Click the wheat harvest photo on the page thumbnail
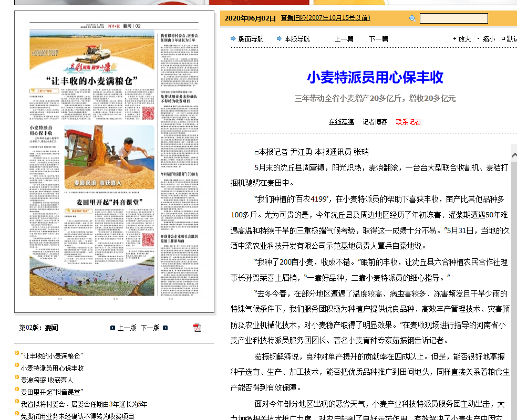This screenshot has width=517, height=420. pos(109,157)
